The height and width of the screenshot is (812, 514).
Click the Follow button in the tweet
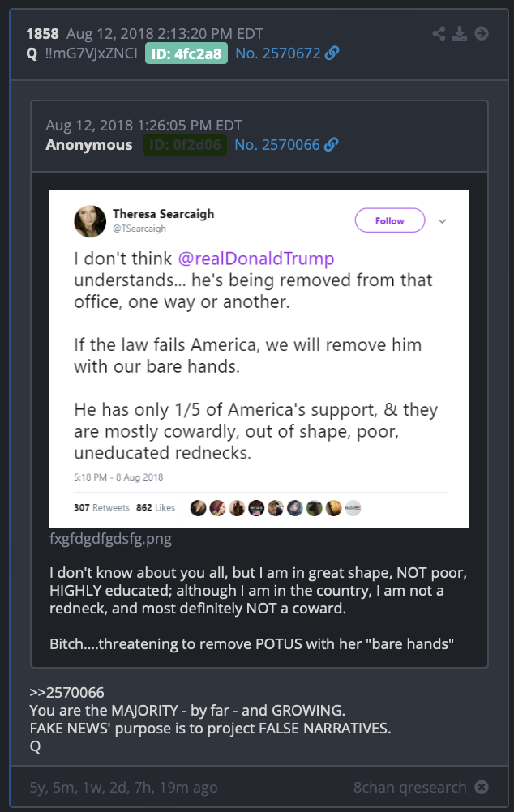click(390, 220)
